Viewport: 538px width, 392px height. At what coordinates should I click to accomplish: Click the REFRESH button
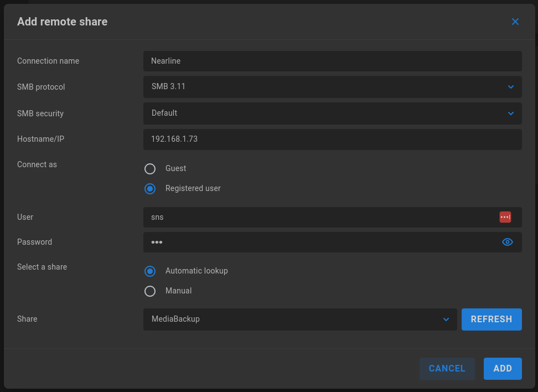coord(492,319)
